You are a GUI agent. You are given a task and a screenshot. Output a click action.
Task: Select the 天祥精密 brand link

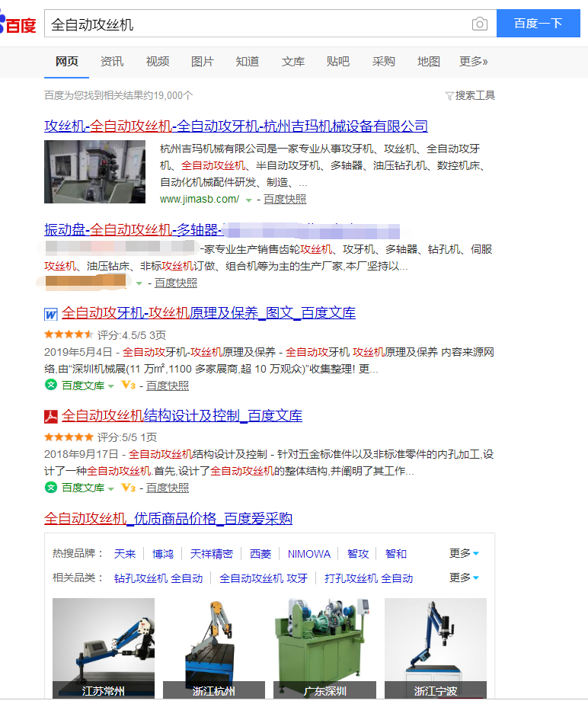[x=212, y=554]
